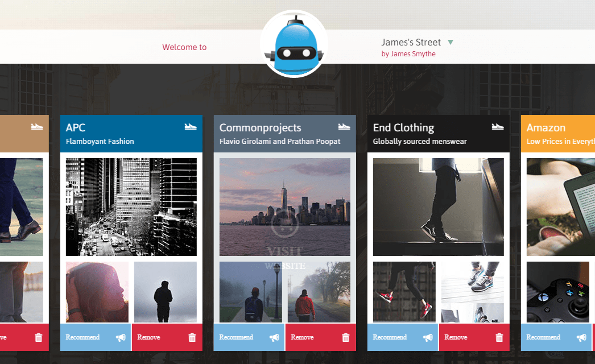Click the 'Flamboyant Fashion' subtitle
Viewport: 595px width, 364px height.
pyautogui.click(x=100, y=141)
